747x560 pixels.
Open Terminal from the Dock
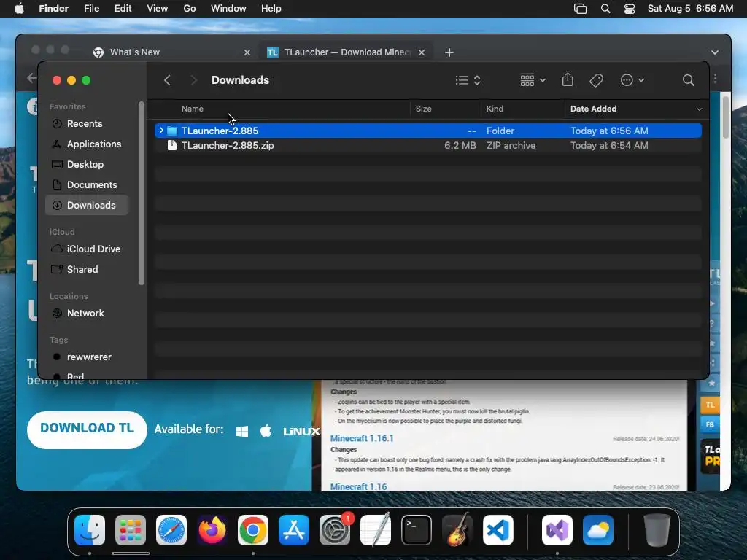pyautogui.click(x=417, y=530)
